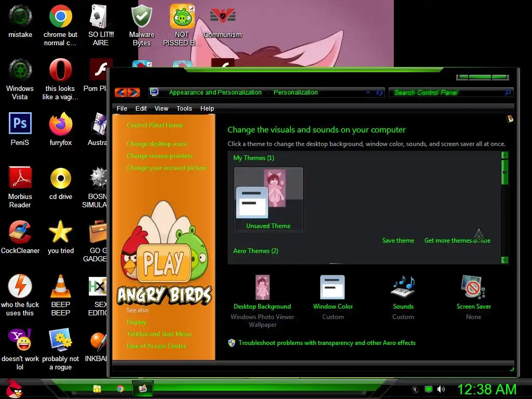Screen dimensions: 532x399
Task: Click the Search Control Panel field
Action: (450, 92)
